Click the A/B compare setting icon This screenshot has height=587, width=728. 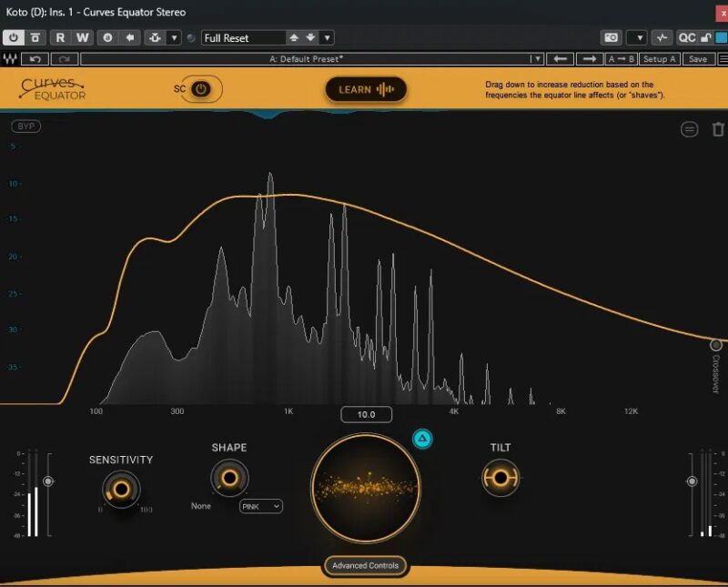[107, 37]
